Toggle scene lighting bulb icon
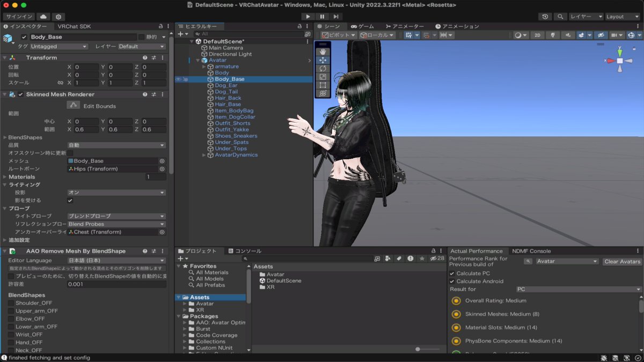Screen dimensions: 644x362 tap(552, 35)
